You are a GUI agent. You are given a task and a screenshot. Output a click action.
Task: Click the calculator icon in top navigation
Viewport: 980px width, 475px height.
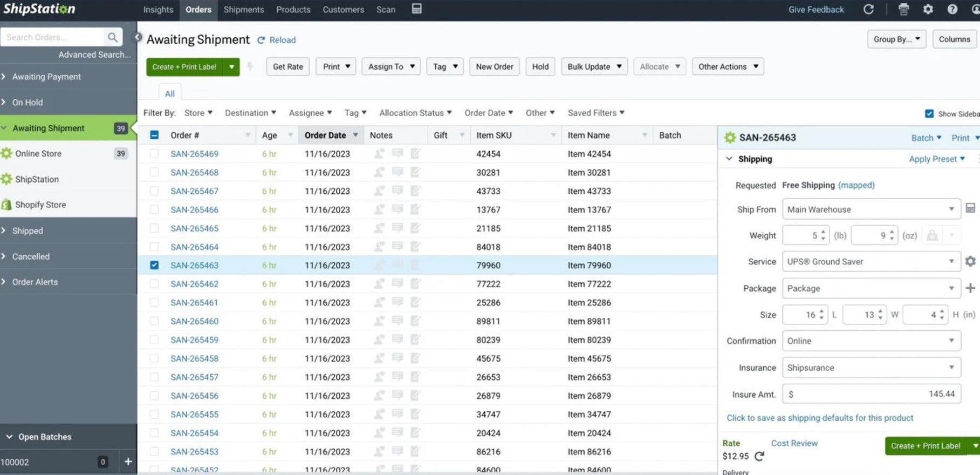click(x=416, y=9)
